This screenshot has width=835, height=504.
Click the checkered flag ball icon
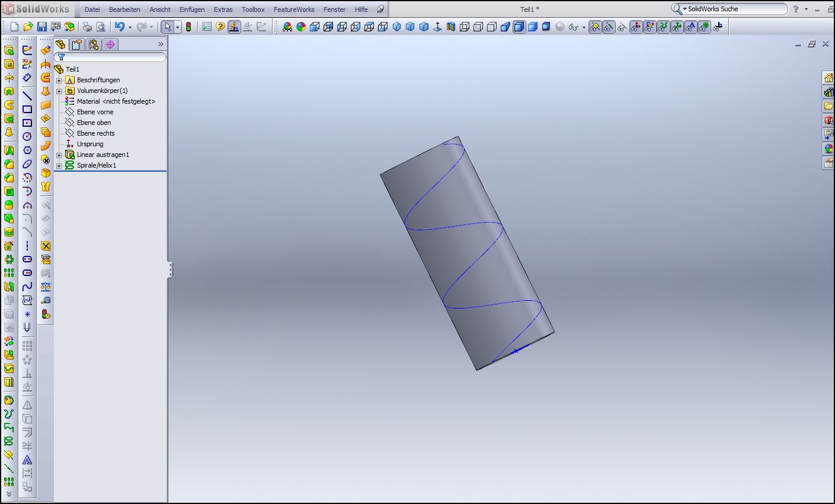tap(287, 27)
